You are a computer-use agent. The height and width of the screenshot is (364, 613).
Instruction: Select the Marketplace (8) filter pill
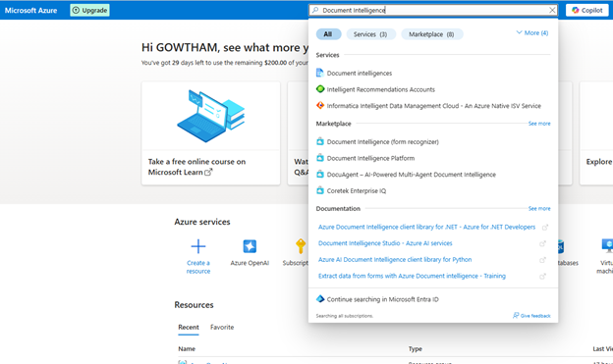pos(432,34)
